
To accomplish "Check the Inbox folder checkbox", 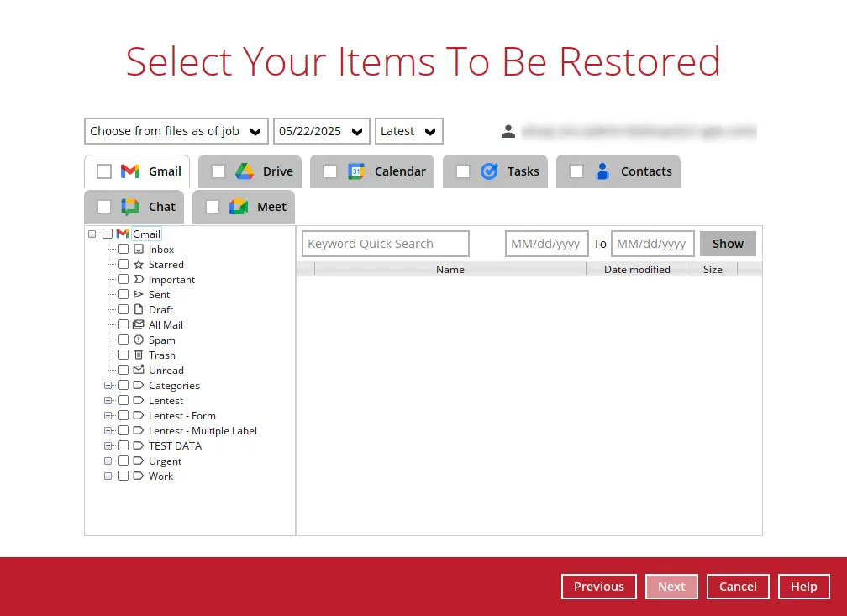I will pos(123,249).
